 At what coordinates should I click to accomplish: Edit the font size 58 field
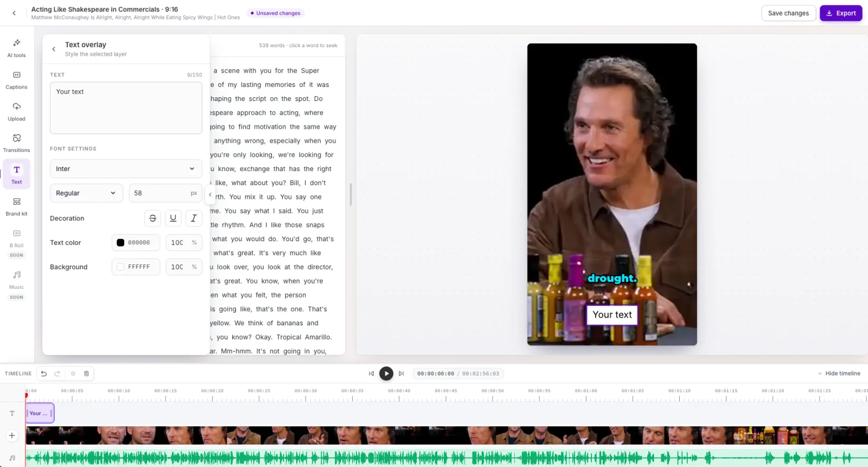coord(165,193)
